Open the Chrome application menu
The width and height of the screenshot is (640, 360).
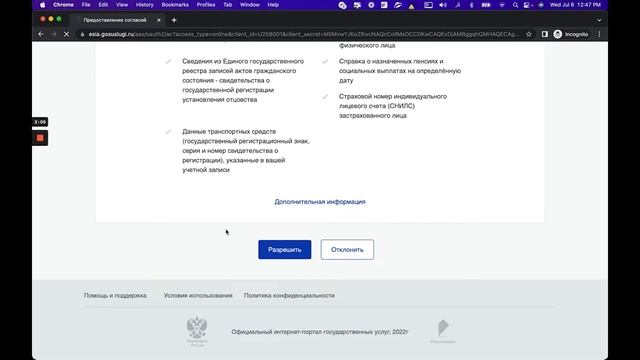[63, 5]
